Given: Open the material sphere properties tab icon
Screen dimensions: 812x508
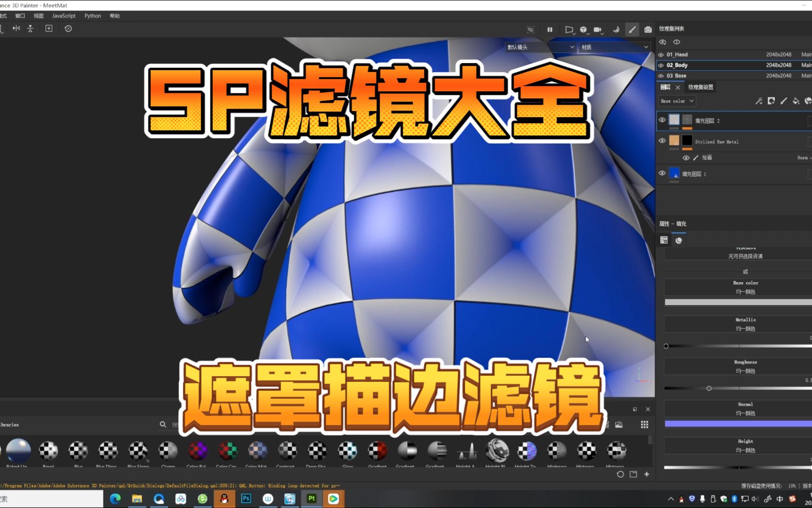Looking at the screenshot, I should tap(679, 240).
